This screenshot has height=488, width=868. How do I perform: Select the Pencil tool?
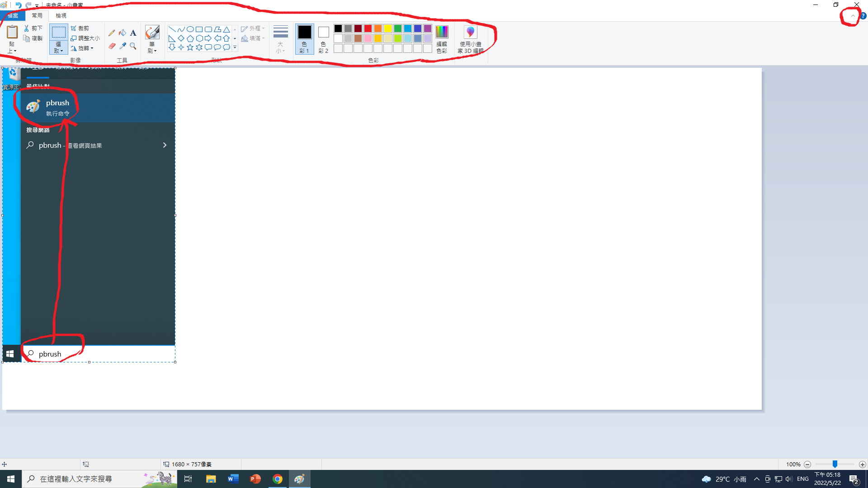coord(112,33)
